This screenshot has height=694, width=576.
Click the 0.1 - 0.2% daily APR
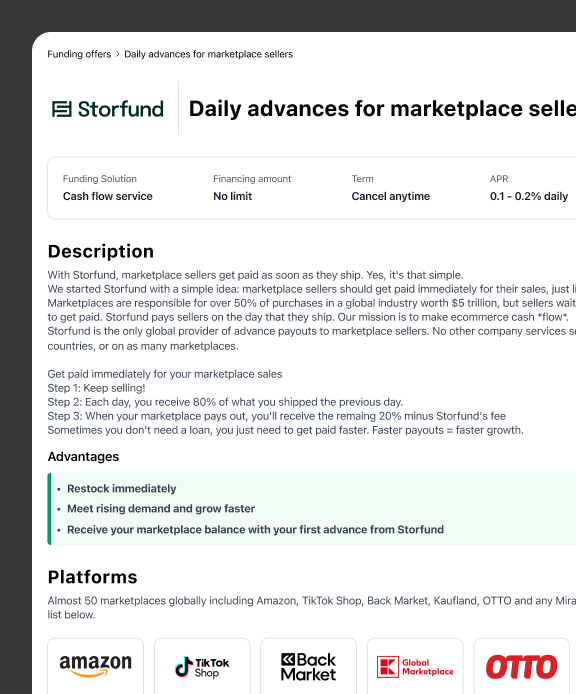pyautogui.click(x=529, y=196)
